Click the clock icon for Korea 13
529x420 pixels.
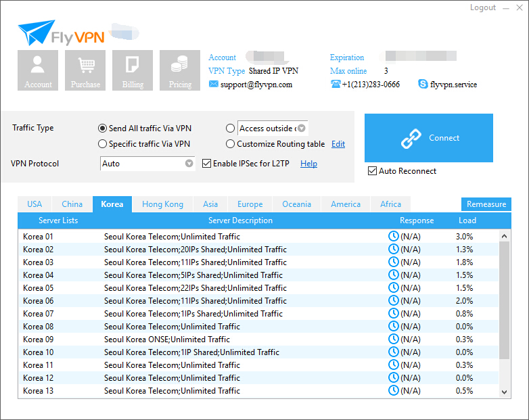[394, 390]
